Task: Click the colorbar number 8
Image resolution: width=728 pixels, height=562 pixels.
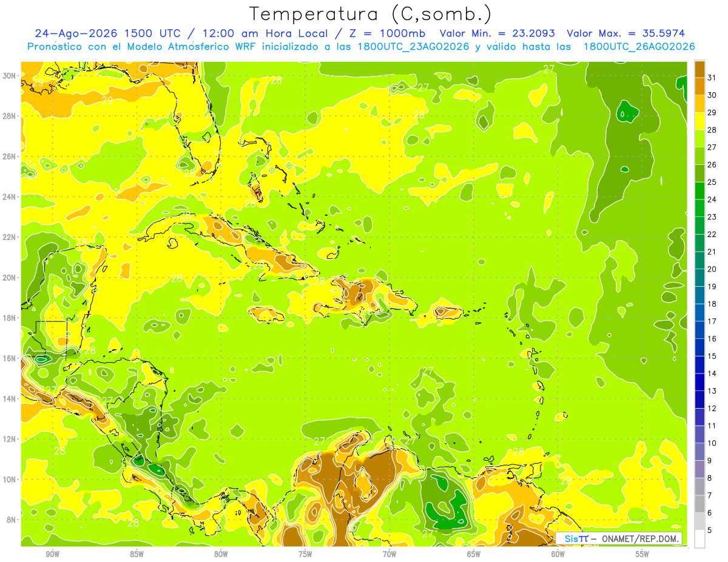Action: pos(710,478)
